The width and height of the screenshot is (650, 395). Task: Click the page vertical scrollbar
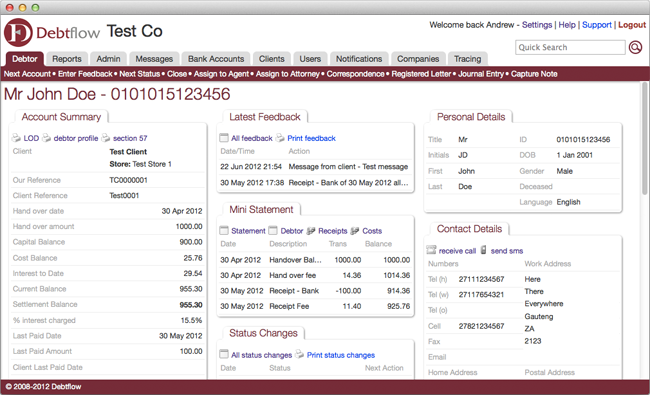(x=644, y=137)
